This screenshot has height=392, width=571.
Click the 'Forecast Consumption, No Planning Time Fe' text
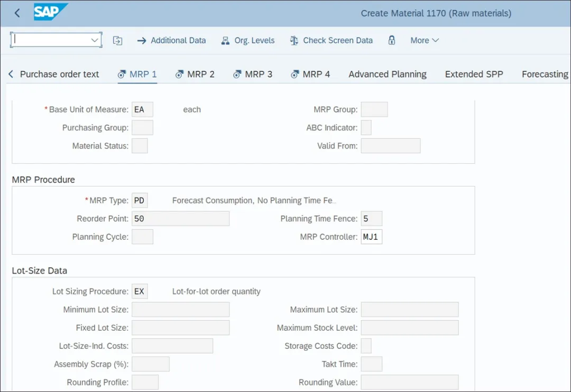click(253, 201)
